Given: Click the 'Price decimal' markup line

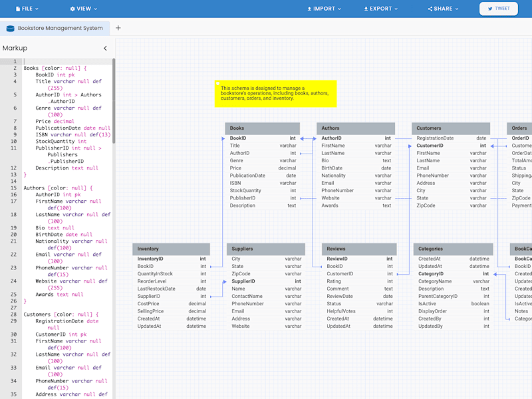Looking at the screenshot, I should pos(55,122).
